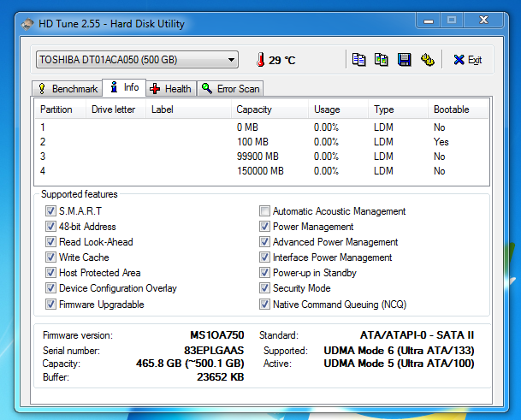Toggle the Write Cache checkbox
Viewport: 521px width, 420px height.
point(50,257)
